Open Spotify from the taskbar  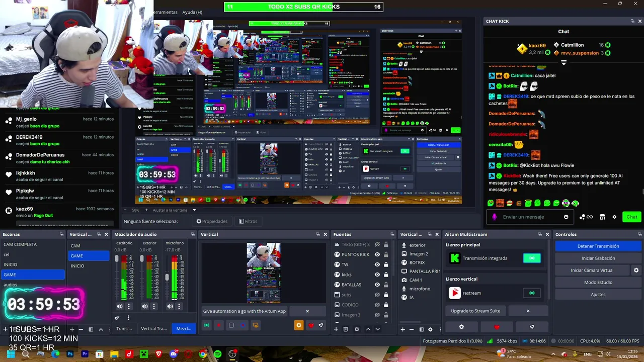click(x=217, y=354)
